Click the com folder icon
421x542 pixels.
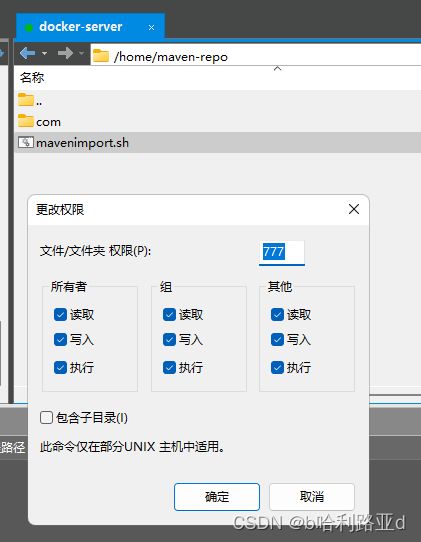pos(26,121)
